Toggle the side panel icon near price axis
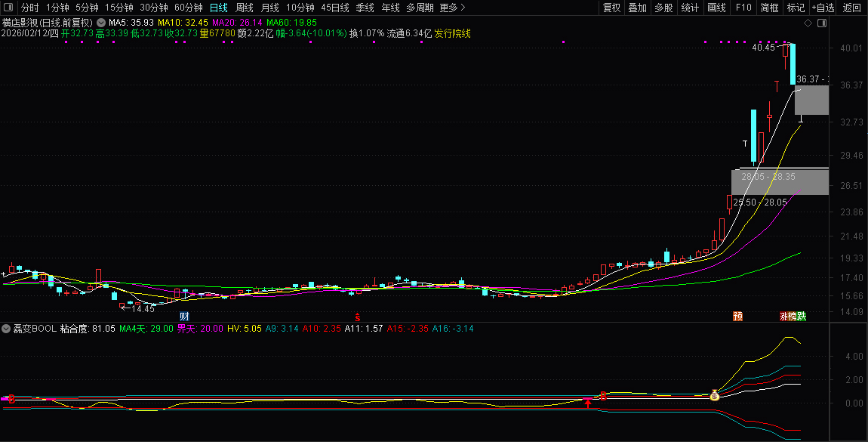The height and width of the screenshot is (442, 868). 822,23
